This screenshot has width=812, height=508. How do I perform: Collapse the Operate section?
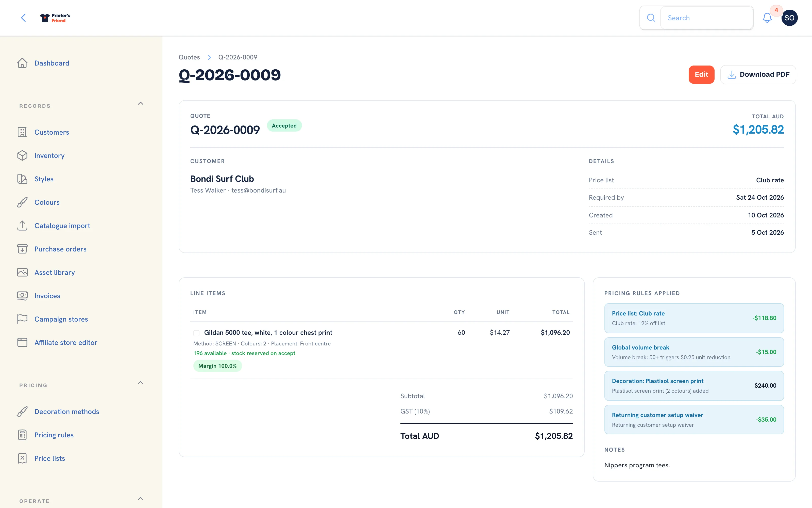point(141,499)
